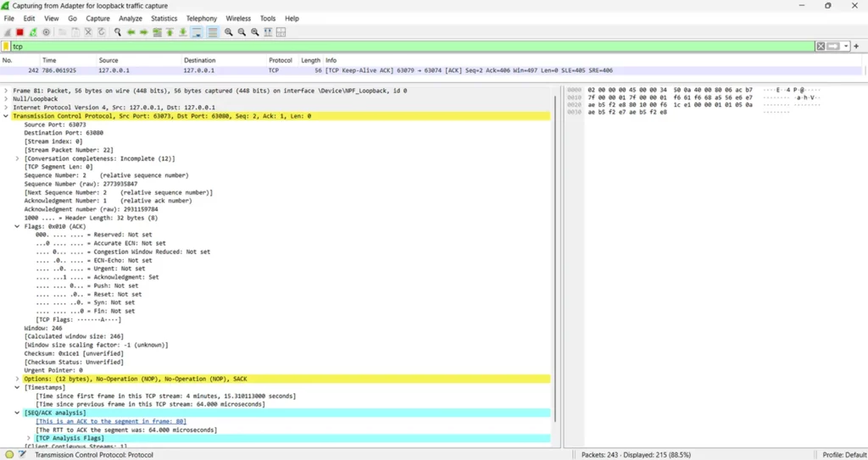This screenshot has height=460, width=868.
Task: Open display filter bookmarks icon
Action: click(x=6, y=47)
